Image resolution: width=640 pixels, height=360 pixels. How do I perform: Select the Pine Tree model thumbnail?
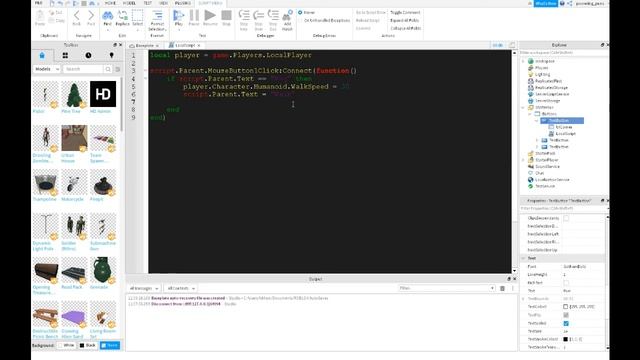pos(74,94)
